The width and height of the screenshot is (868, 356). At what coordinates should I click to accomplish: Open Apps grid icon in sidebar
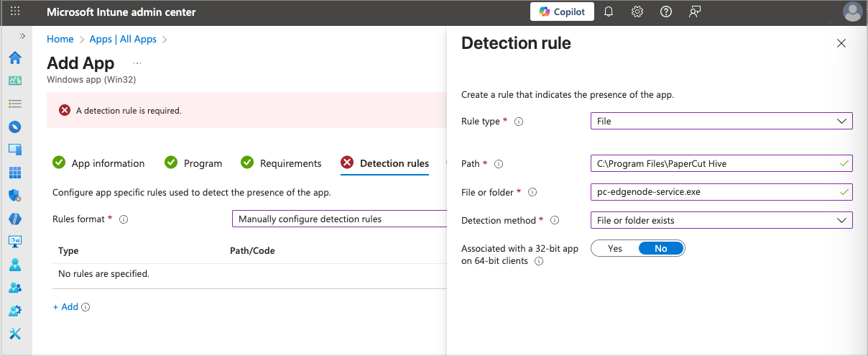[15, 173]
